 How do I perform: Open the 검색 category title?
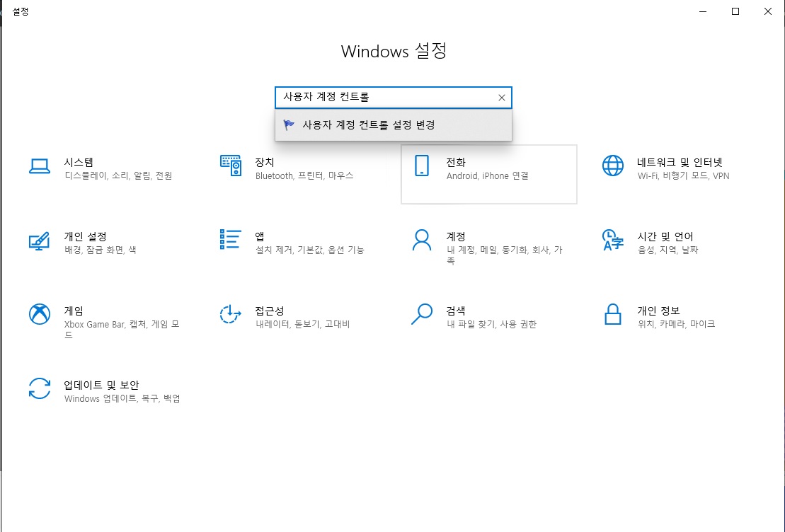point(456,311)
